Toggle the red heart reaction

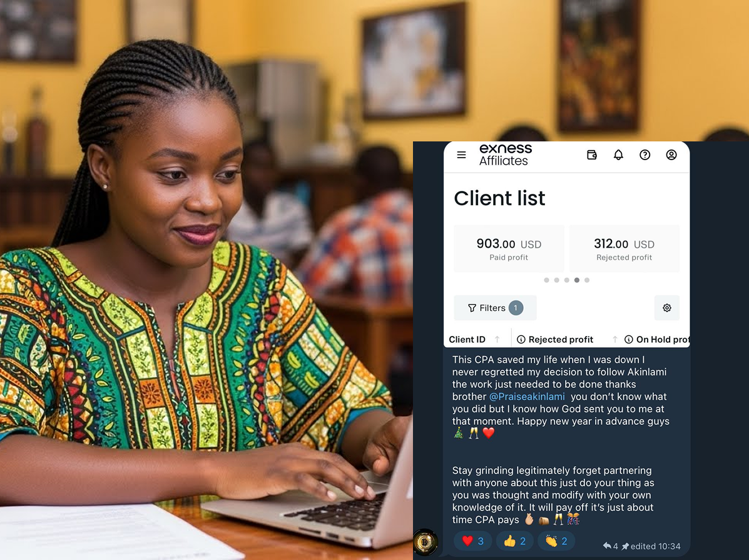coord(473,541)
